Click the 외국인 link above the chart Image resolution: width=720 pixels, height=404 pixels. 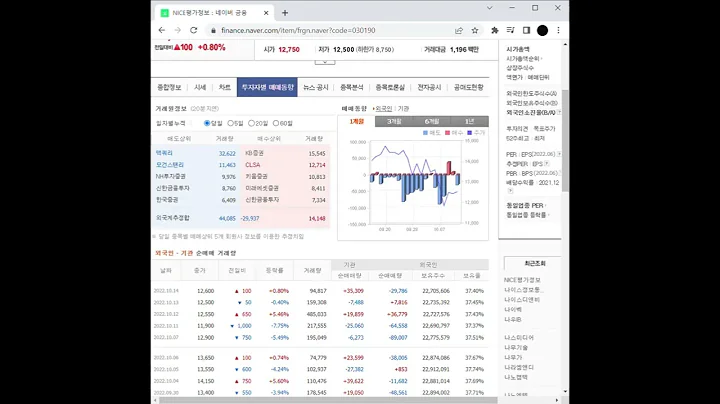tap(384, 109)
